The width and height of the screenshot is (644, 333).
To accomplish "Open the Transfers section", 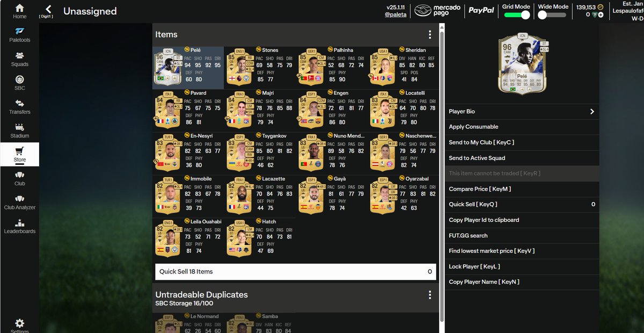I will 19,106.
